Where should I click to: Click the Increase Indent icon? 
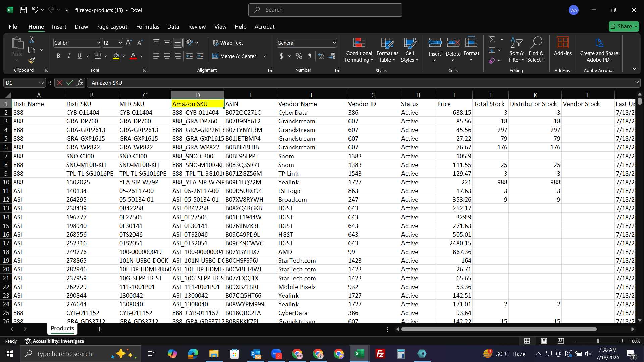coord(200,56)
